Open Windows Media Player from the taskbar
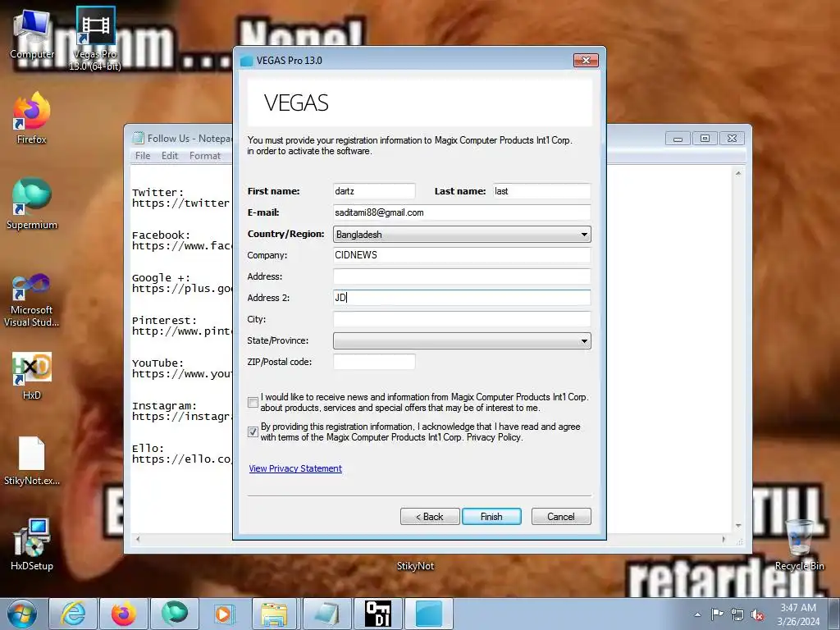This screenshot has width=840, height=630. pos(225,614)
